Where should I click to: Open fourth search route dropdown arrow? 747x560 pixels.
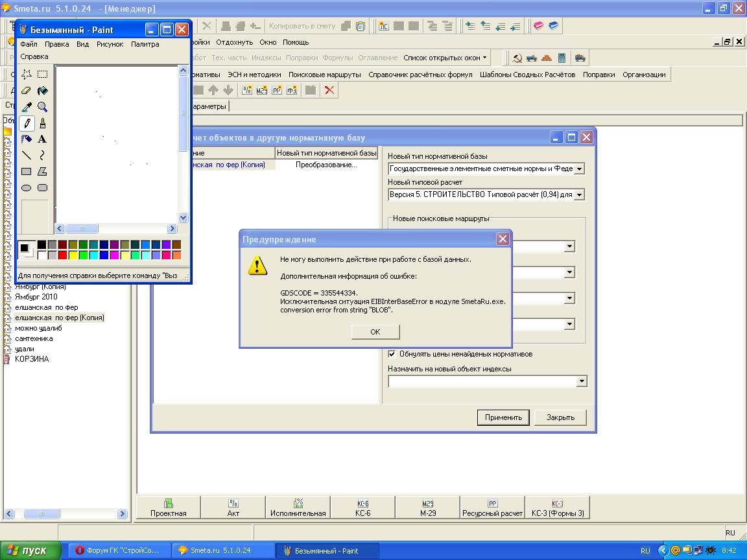(x=570, y=324)
